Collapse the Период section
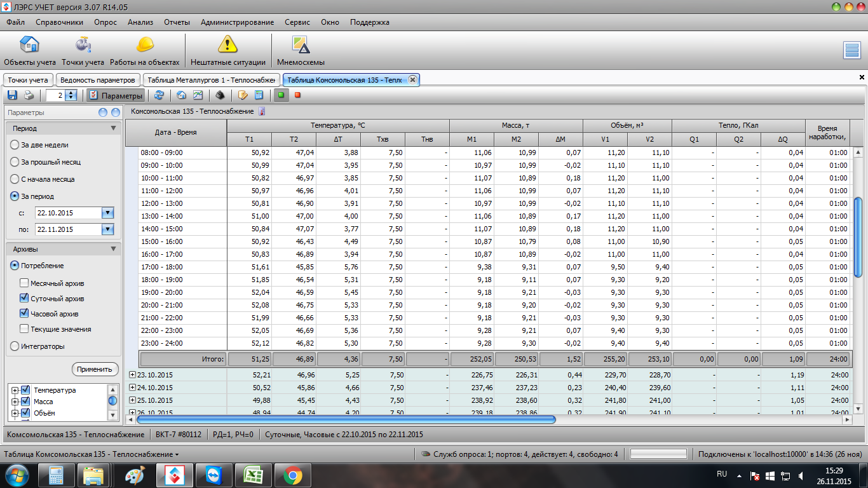Screen dimensions: 868x488 click(113, 128)
